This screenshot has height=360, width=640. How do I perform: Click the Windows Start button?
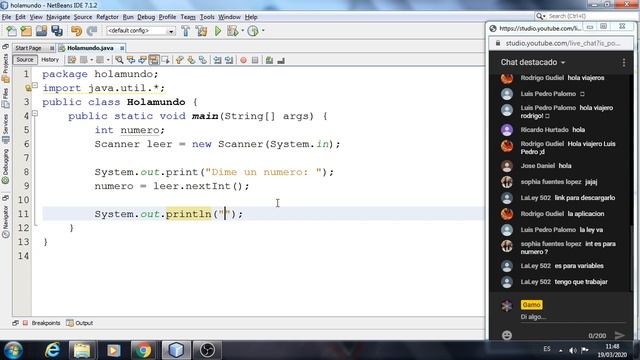coord(13,350)
